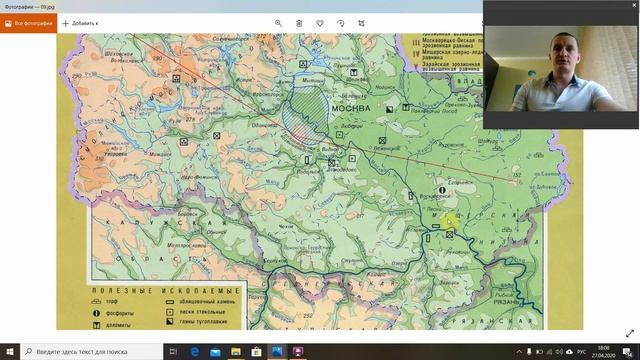Screen dimensions: 640x360
Task: Click the пески стекольные legend symbol
Action: pyautogui.click(x=170, y=312)
